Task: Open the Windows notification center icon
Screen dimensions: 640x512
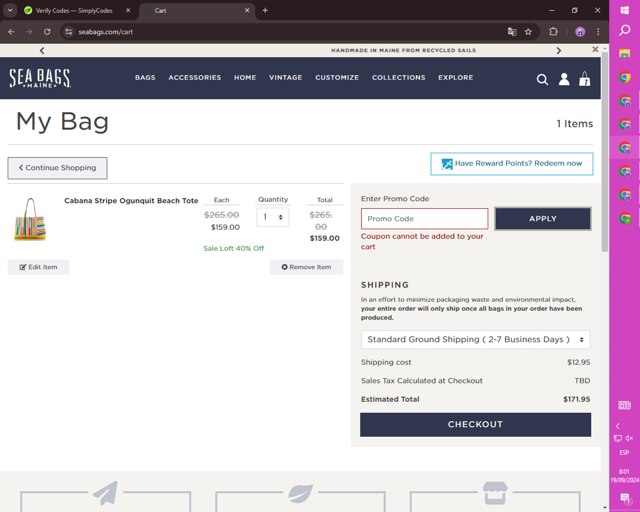Action: 624,498
